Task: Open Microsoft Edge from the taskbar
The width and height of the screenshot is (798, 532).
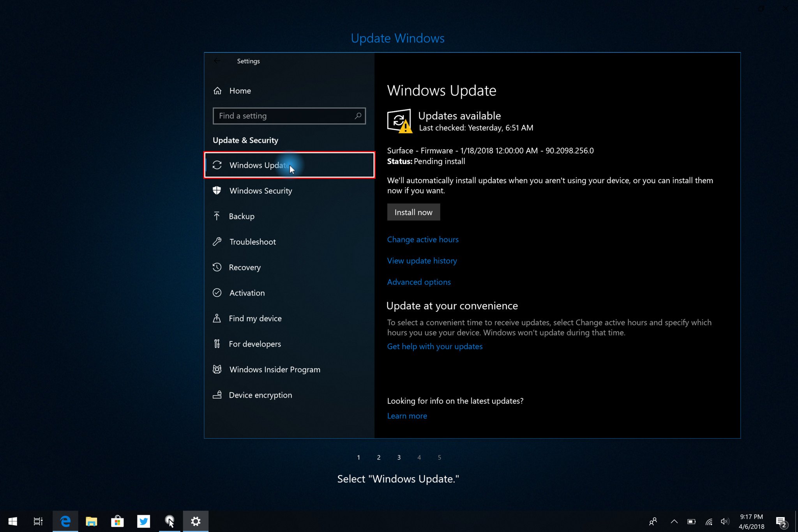Action: (65, 521)
